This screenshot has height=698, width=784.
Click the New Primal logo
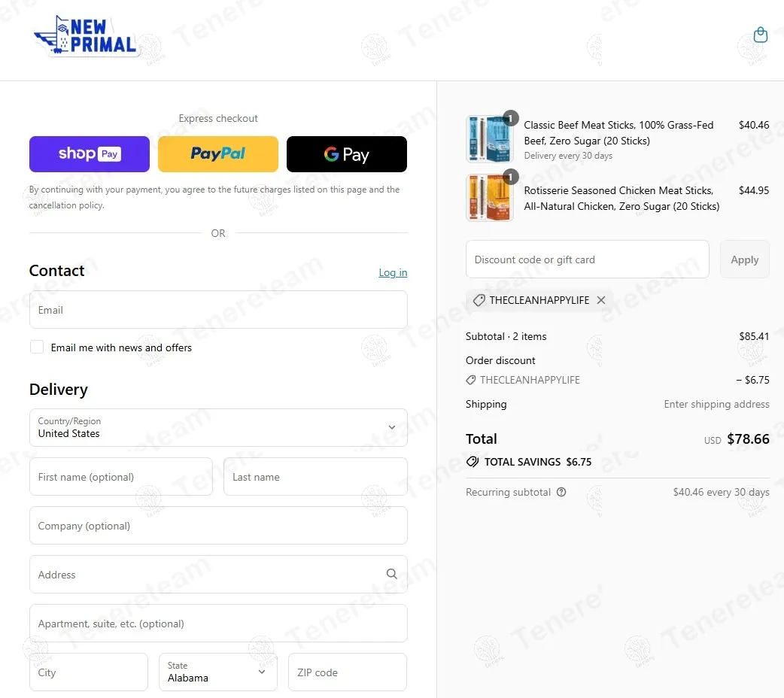click(87, 37)
